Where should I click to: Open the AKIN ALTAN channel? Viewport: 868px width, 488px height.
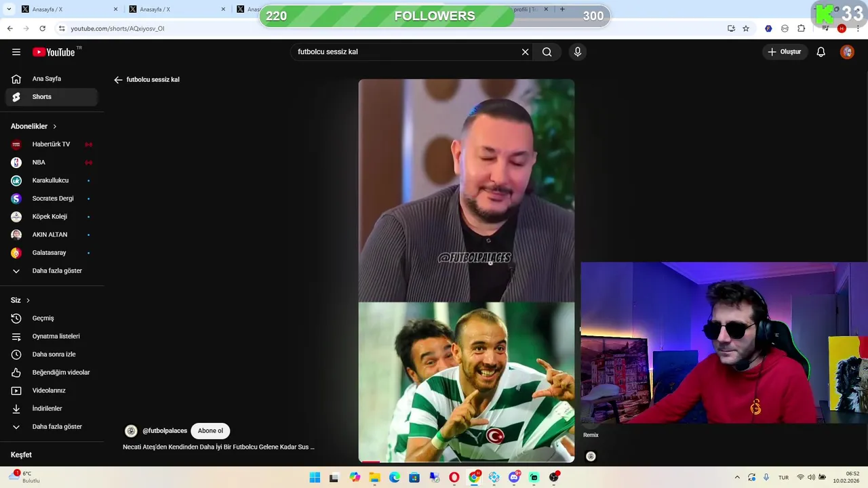tap(52, 235)
